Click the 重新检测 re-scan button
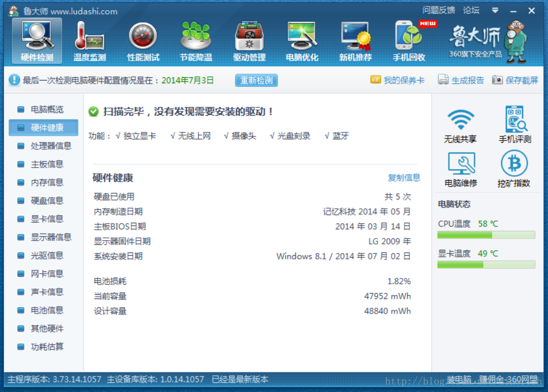 tap(256, 81)
